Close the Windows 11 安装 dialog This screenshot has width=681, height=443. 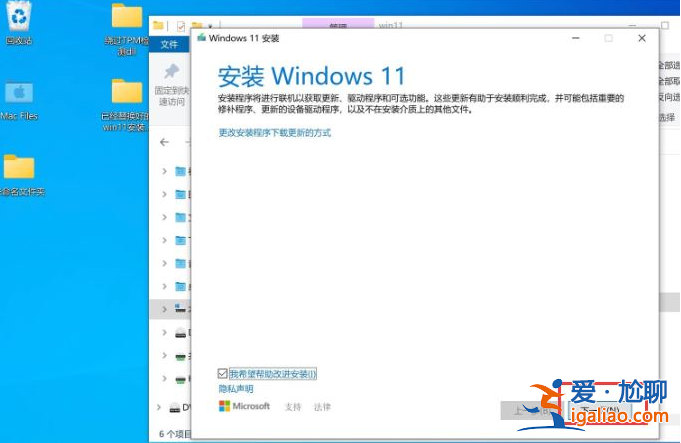tap(642, 38)
